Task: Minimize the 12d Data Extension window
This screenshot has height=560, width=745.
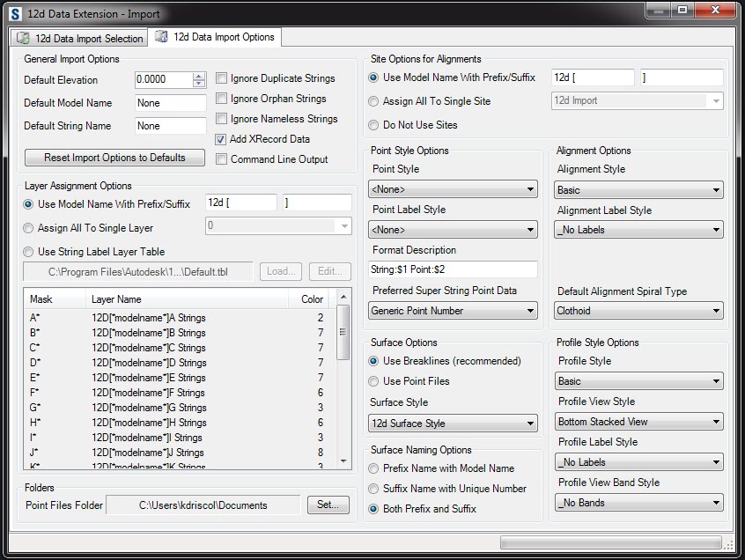Action: pyautogui.click(x=659, y=10)
